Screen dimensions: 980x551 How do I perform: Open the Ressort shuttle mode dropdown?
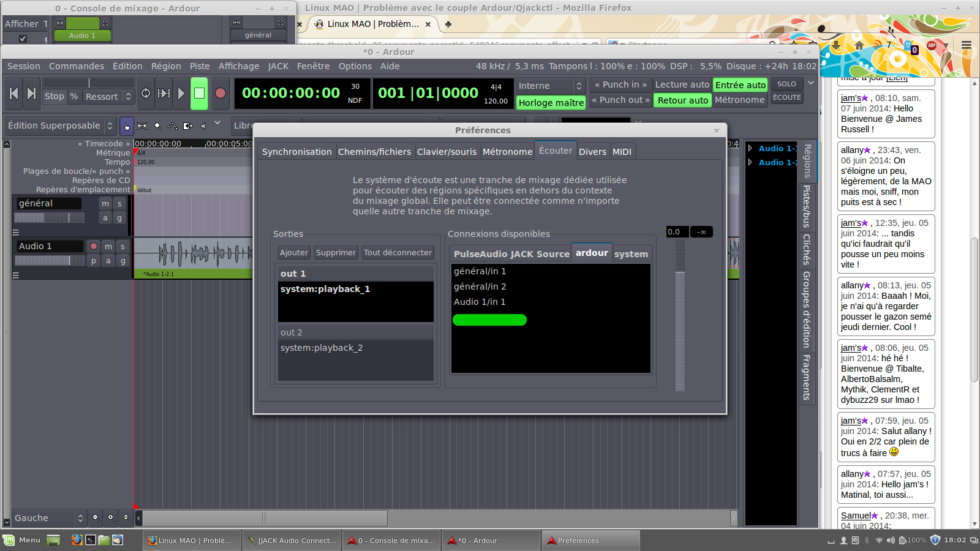(108, 97)
